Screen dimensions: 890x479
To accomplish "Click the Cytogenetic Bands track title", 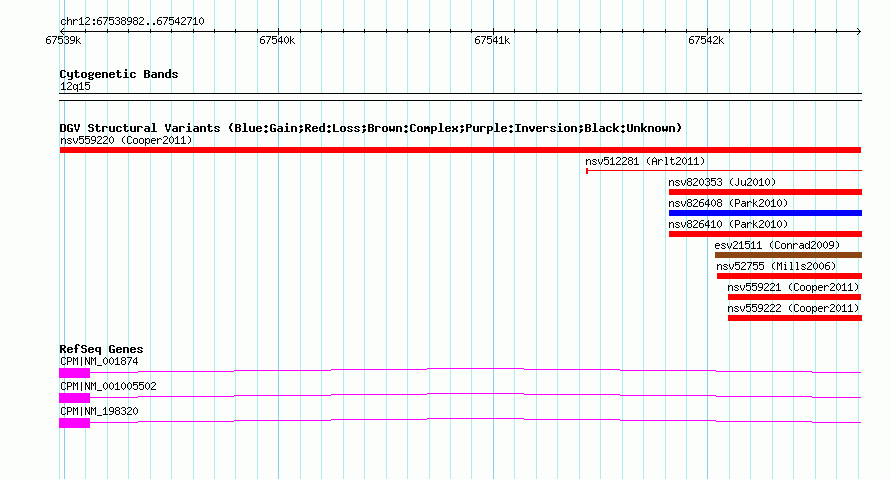I will [119, 74].
